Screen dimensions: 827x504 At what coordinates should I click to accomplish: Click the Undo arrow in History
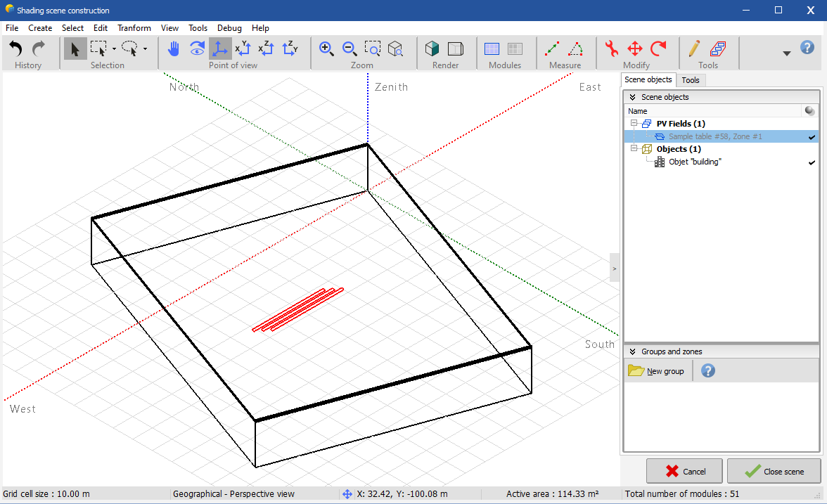click(x=15, y=49)
